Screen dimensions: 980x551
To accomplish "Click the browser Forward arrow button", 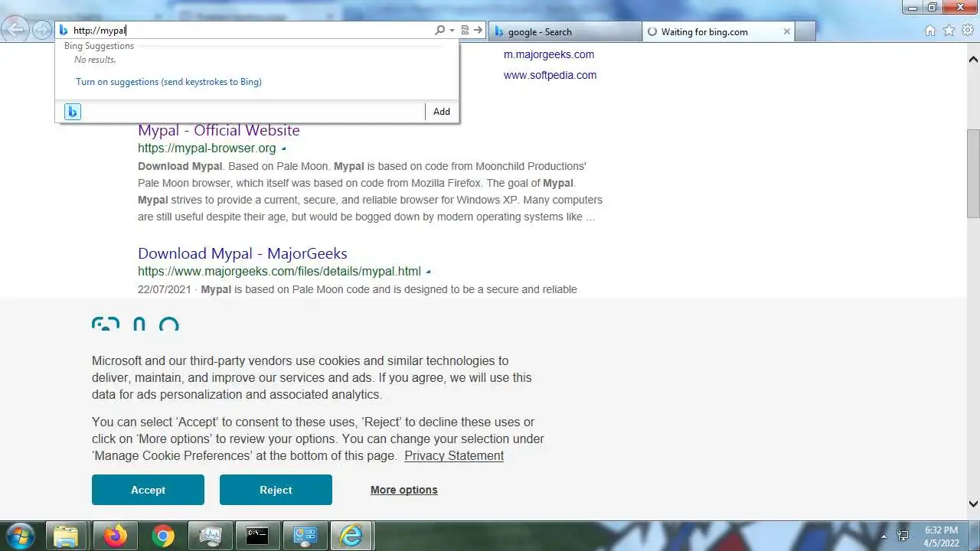I will [41, 31].
